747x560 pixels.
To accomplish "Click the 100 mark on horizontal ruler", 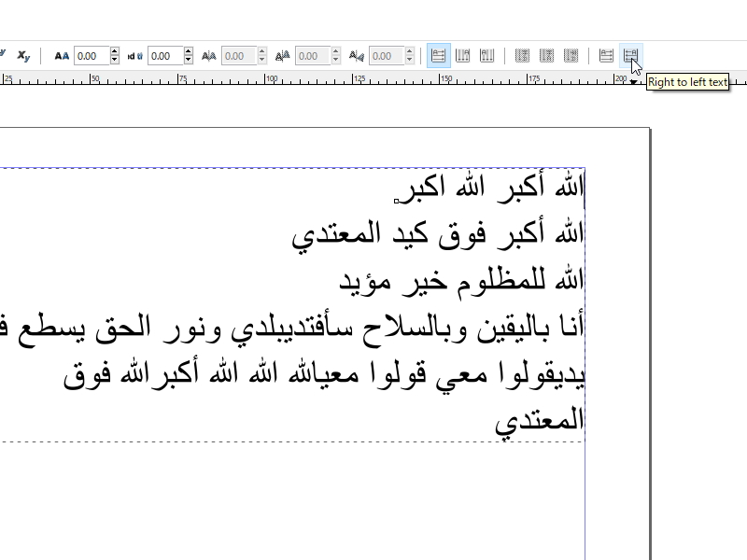I will (271, 78).
